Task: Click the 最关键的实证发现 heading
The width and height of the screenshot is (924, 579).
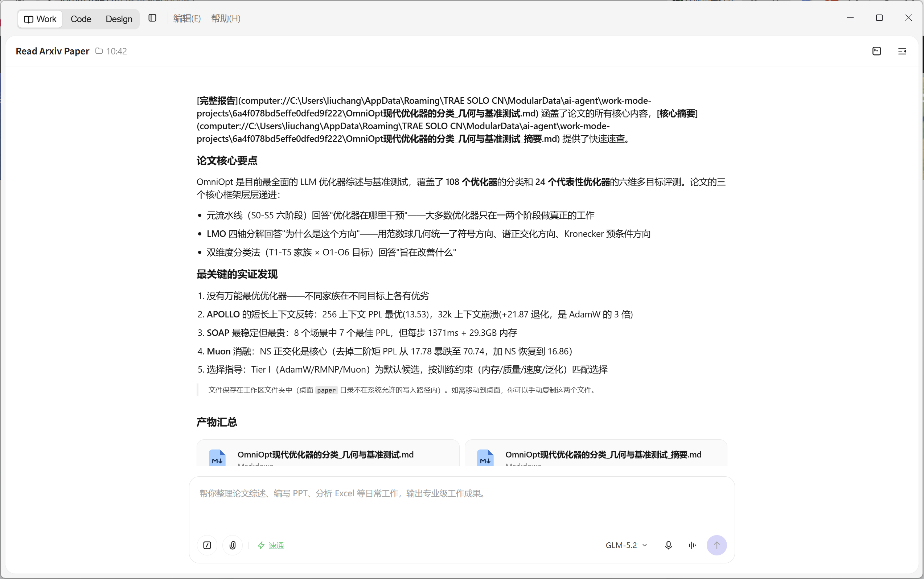Action: point(237,274)
